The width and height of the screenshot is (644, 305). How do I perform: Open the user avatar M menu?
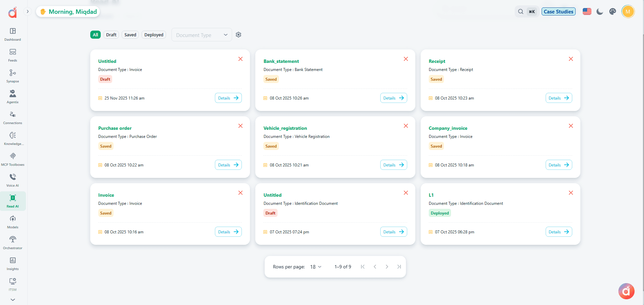pyautogui.click(x=628, y=11)
